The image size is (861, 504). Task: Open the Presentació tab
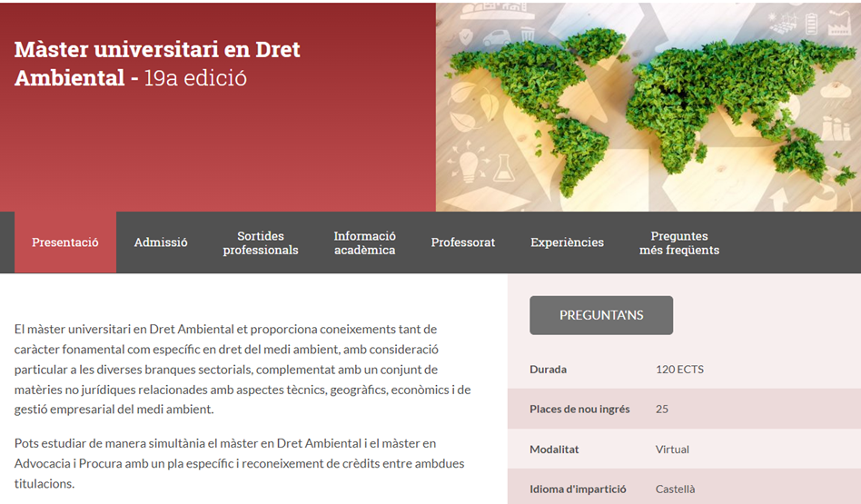click(x=65, y=242)
